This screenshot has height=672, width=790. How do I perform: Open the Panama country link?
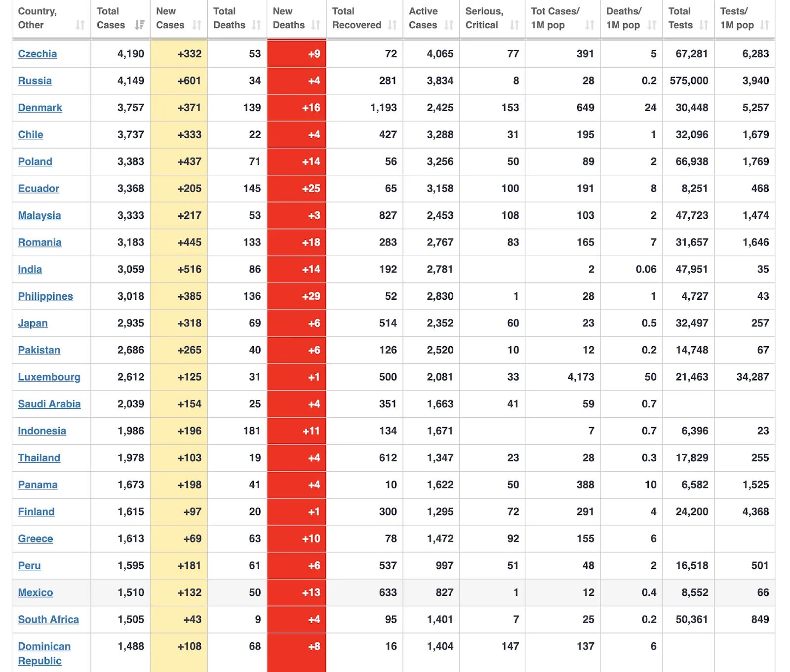(38, 485)
